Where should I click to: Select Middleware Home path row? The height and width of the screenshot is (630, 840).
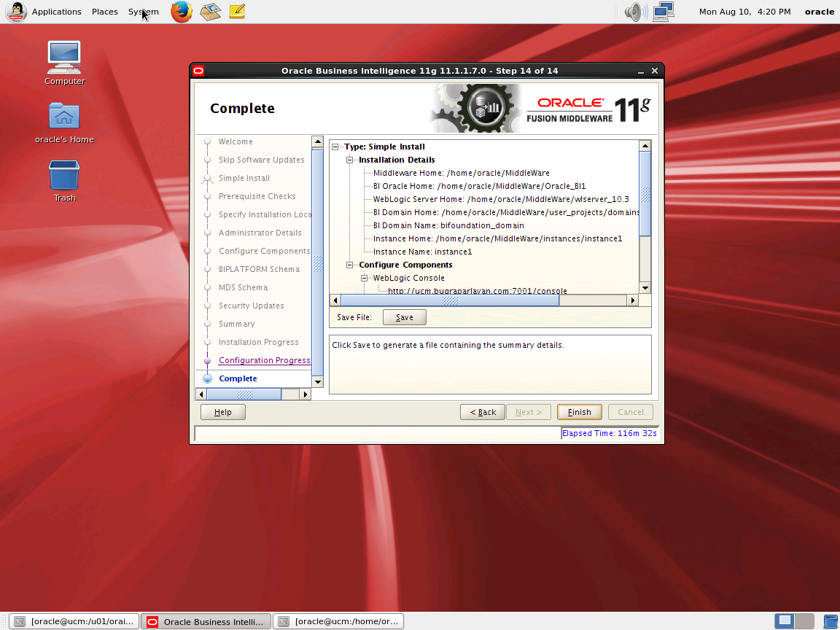pyautogui.click(x=462, y=173)
